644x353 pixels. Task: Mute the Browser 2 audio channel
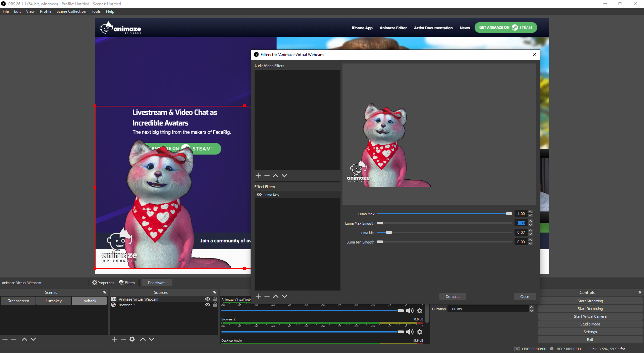(x=410, y=332)
